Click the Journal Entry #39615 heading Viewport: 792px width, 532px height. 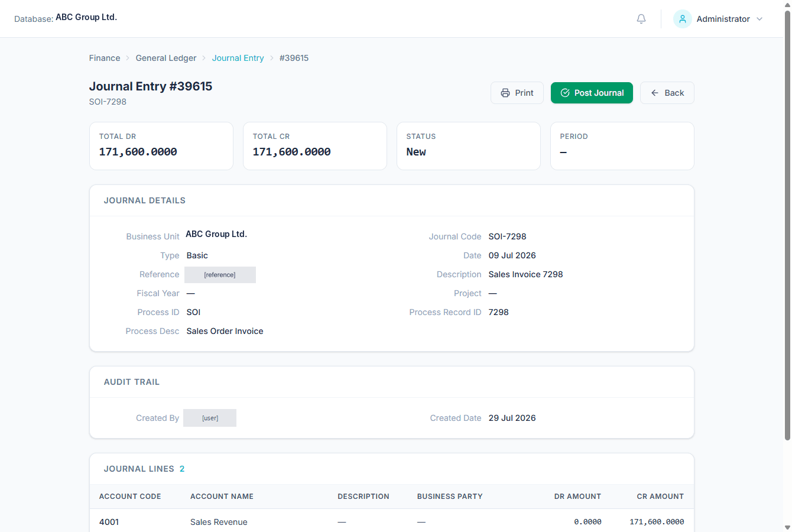tap(151, 86)
